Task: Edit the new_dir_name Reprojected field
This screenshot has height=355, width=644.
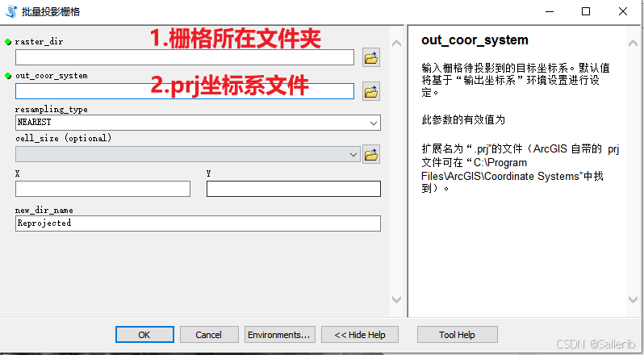Action: pyautogui.click(x=198, y=223)
